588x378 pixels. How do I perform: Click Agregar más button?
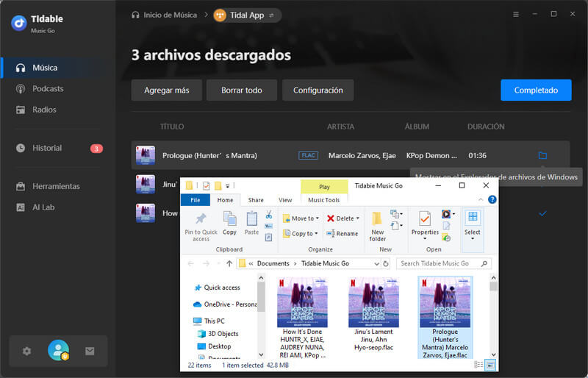pyautogui.click(x=167, y=90)
